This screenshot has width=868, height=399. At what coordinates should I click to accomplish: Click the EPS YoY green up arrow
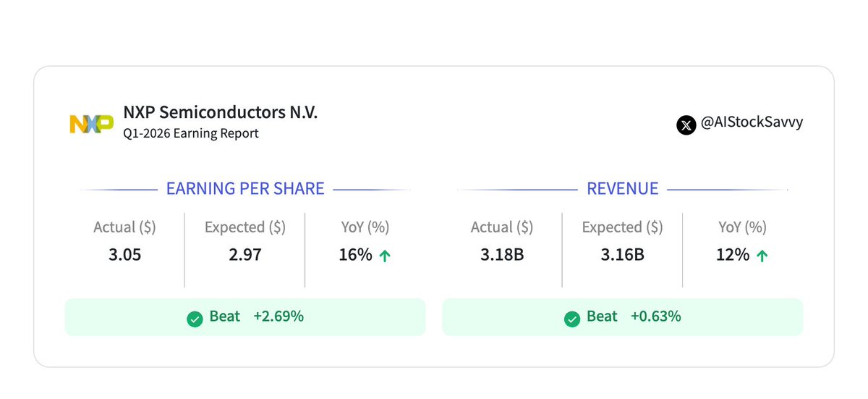[x=385, y=256]
